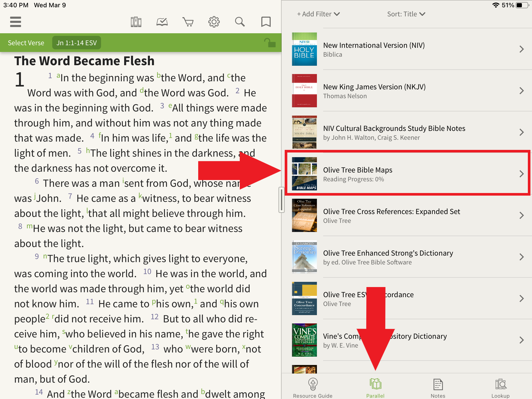Open the library books icon

coord(136,22)
